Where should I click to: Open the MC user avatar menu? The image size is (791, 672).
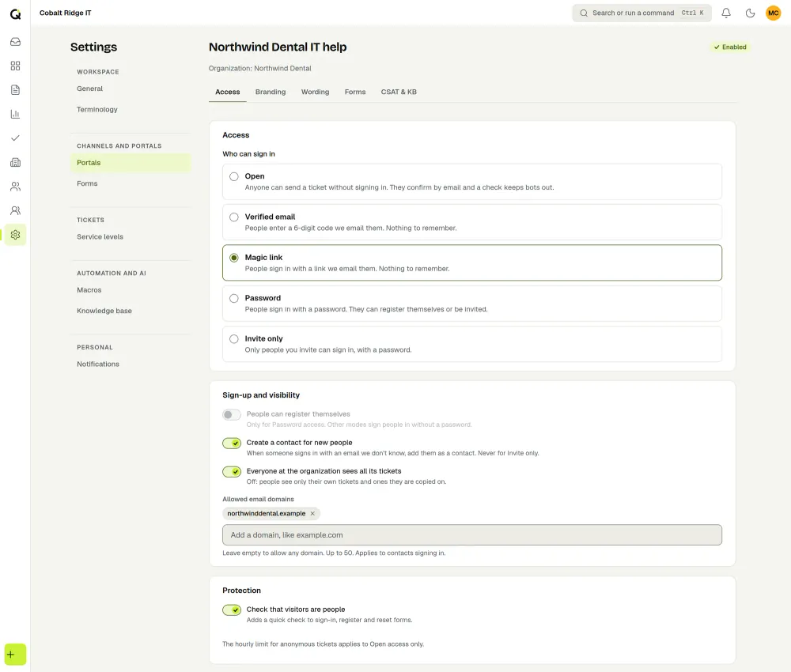(x=774, y=13)
